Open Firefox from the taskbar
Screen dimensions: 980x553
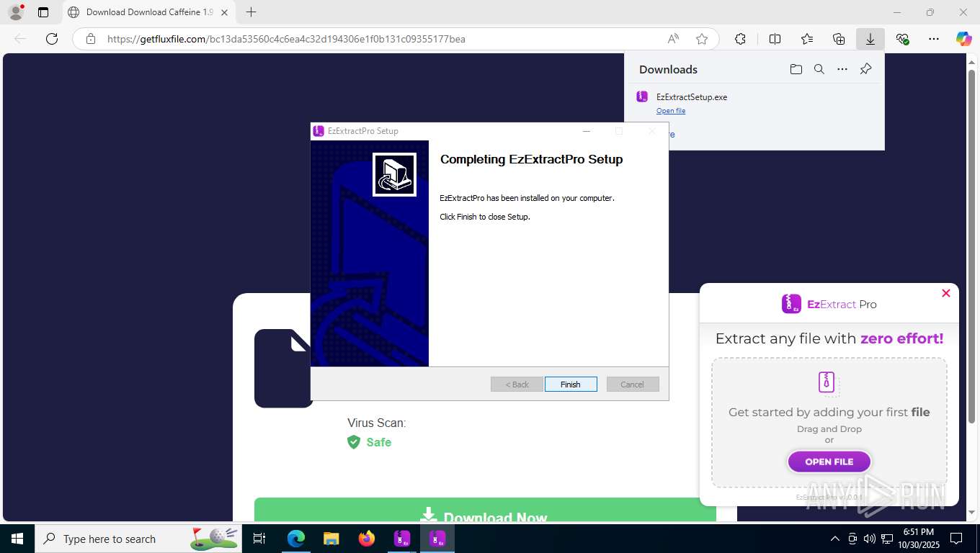367,539
